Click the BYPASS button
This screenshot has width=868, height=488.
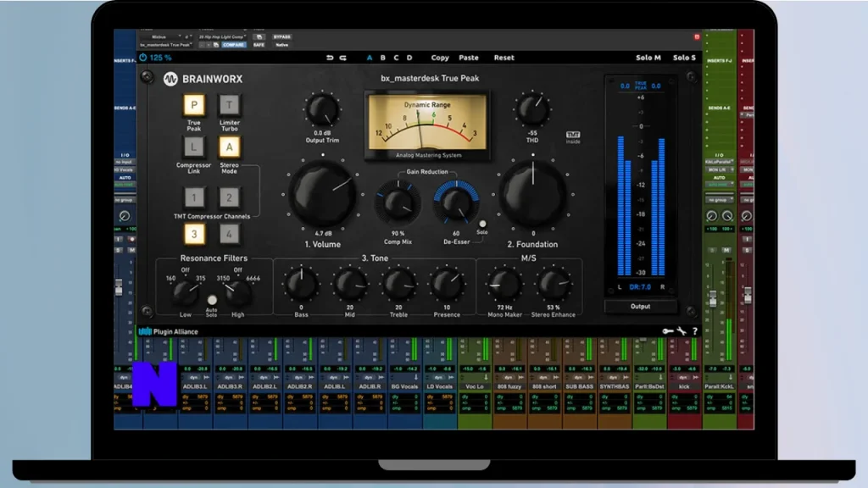[281, 37]
